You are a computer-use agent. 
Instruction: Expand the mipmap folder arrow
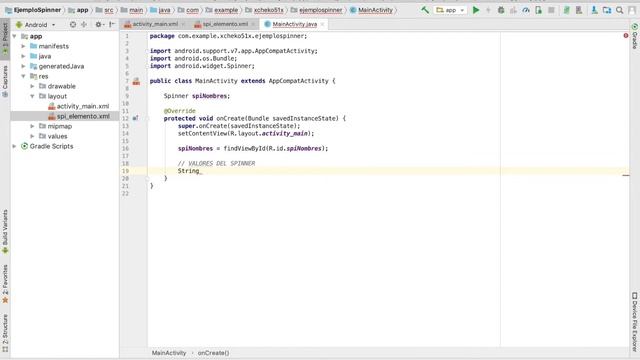point(33,126)
